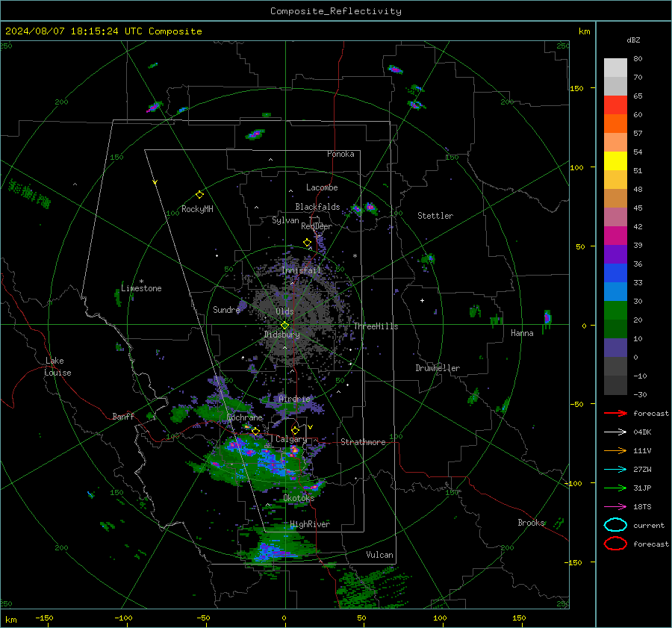Click the Lake Louise label
The image size is (672, 628).
tap(58, 367)
